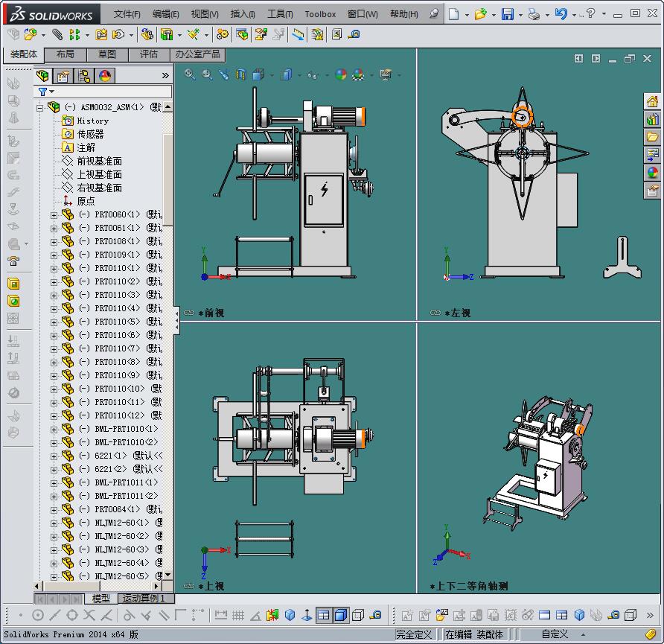Open the 工具(T) menu
The image size is (664, 644).
pyautogui.click(x=280, y=14)
